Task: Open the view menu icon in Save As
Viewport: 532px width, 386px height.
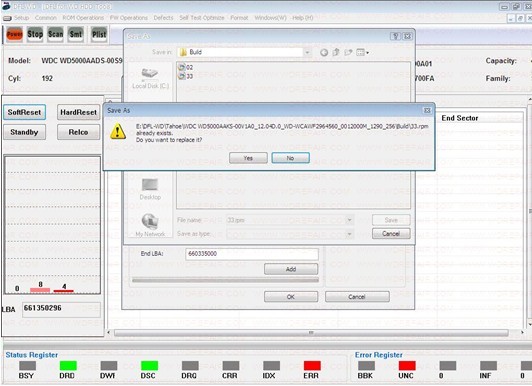Action: coord(362,52)
